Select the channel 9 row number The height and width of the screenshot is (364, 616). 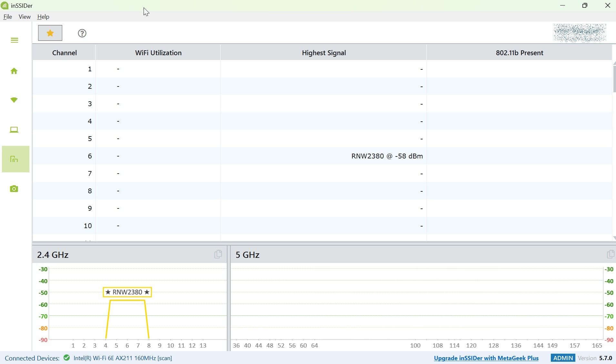click(90, 208)
